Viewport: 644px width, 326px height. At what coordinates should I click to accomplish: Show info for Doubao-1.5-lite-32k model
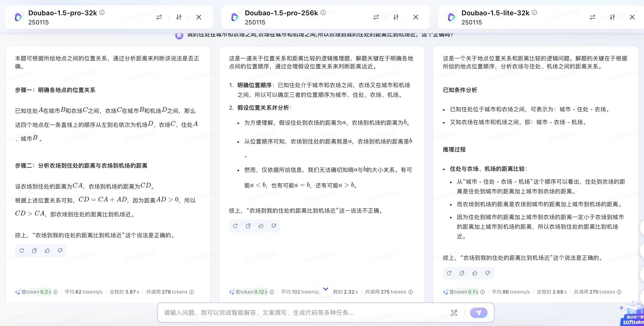[534, 12]
